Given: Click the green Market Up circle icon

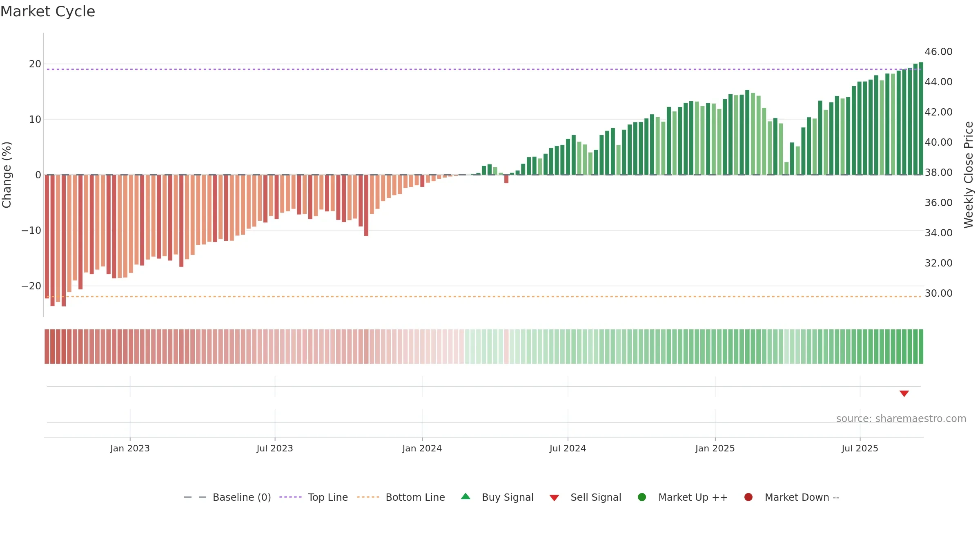Looking at the screenshot, I should [x=642, y=497].
